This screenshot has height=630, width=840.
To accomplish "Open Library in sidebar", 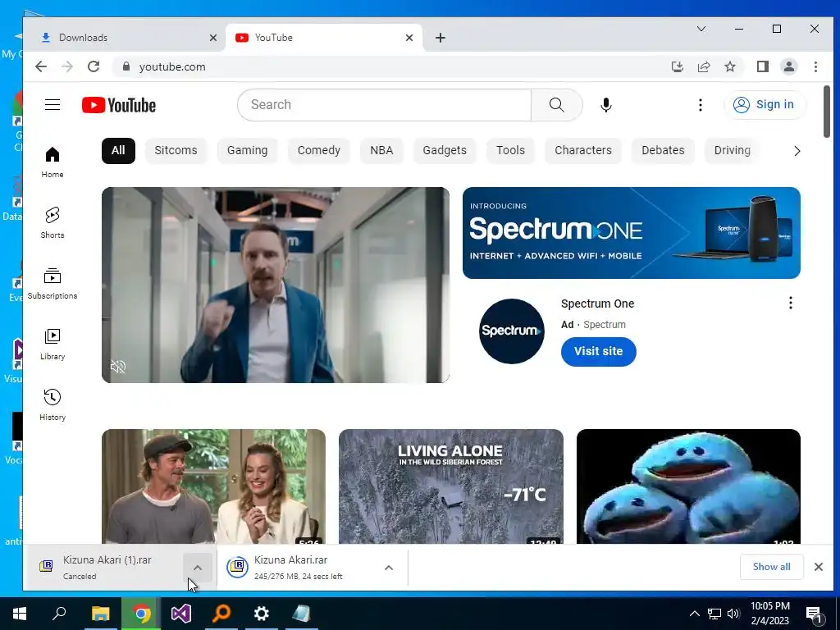I will click(52, 345).
